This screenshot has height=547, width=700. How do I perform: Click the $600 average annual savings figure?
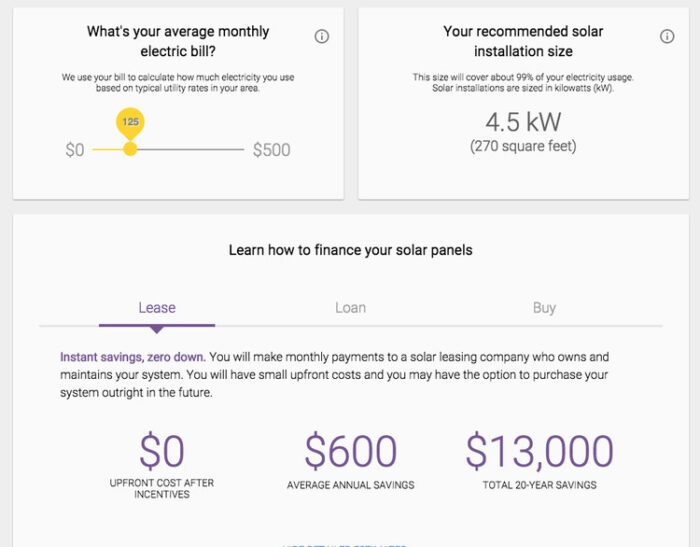tap(350, 452)
